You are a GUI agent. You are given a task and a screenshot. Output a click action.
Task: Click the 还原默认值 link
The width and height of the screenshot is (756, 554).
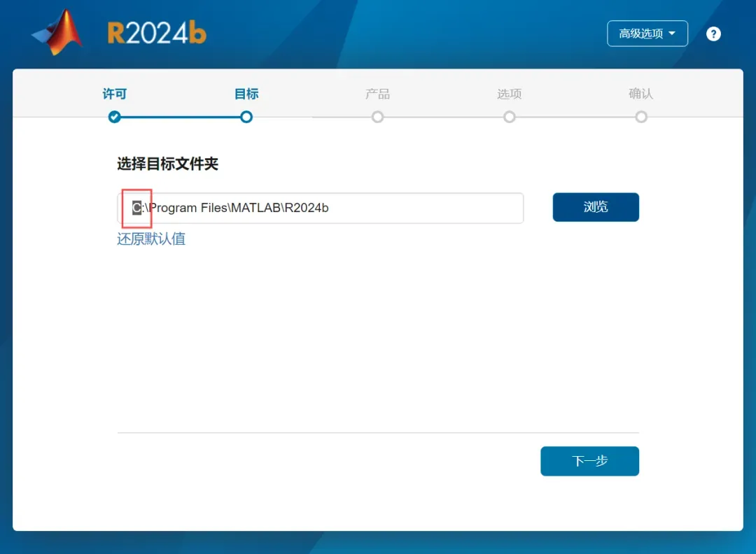pyautogui.click(x=151, y=239)
